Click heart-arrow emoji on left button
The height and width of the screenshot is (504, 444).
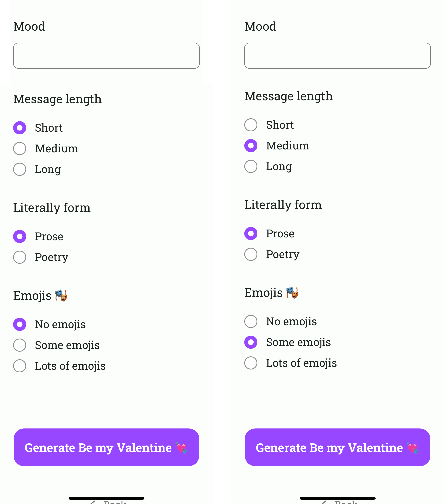(x=181, y=448)
